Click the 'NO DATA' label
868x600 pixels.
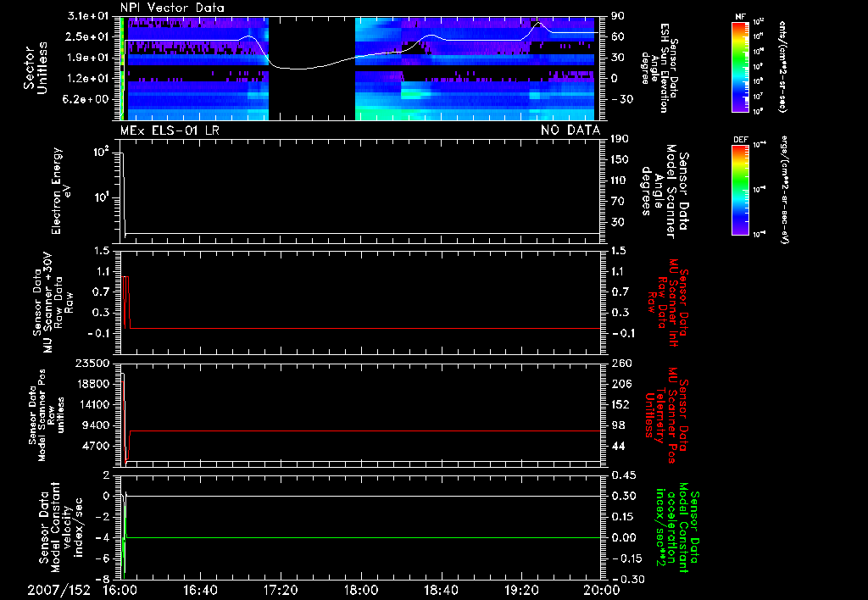click(570, 131)
